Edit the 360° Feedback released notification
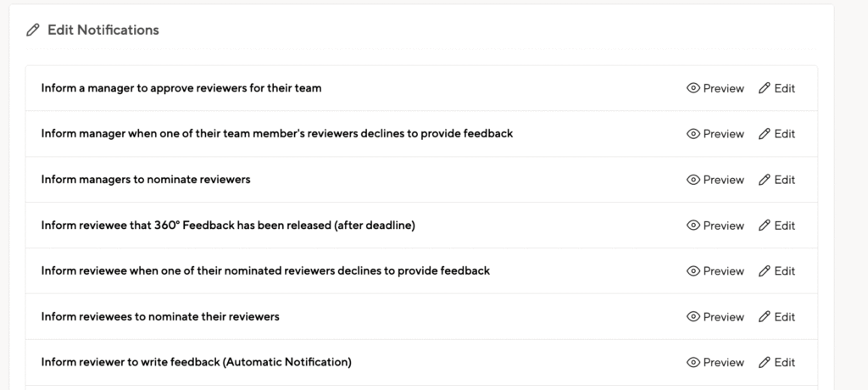Viewport: 868px width, 390px height. tap(776, 226)
